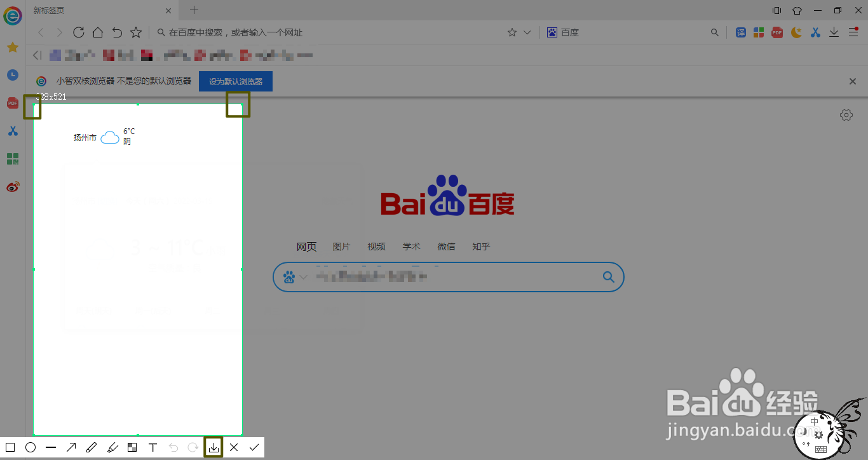Select the 视频 search category
Screen dimensions: 868x460
click(376, 247)
